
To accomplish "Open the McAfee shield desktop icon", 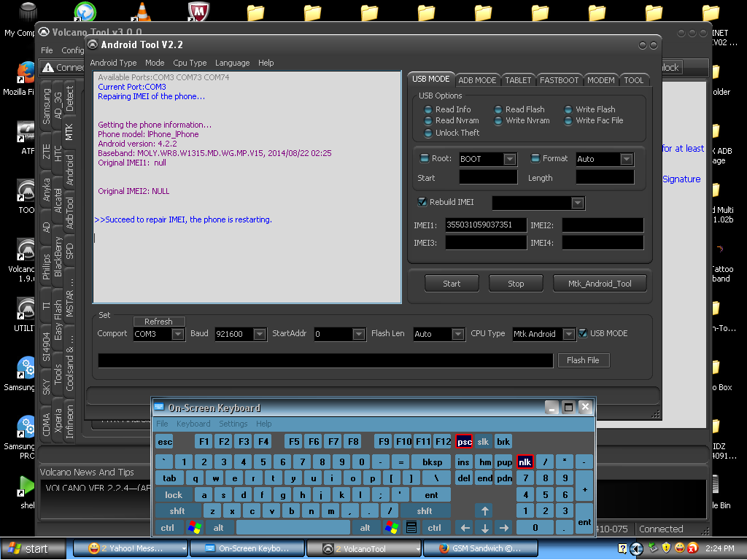I will [x=198, y=11].
